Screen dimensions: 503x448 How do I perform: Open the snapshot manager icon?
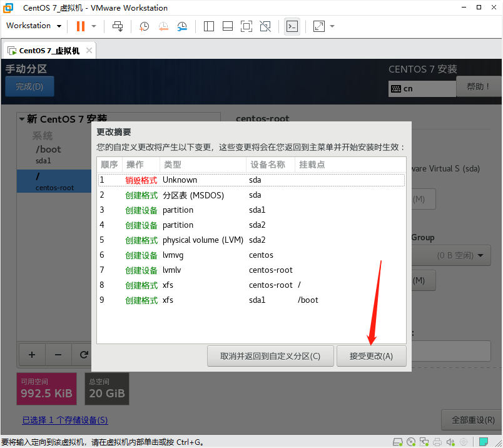[x=182, y=26]
